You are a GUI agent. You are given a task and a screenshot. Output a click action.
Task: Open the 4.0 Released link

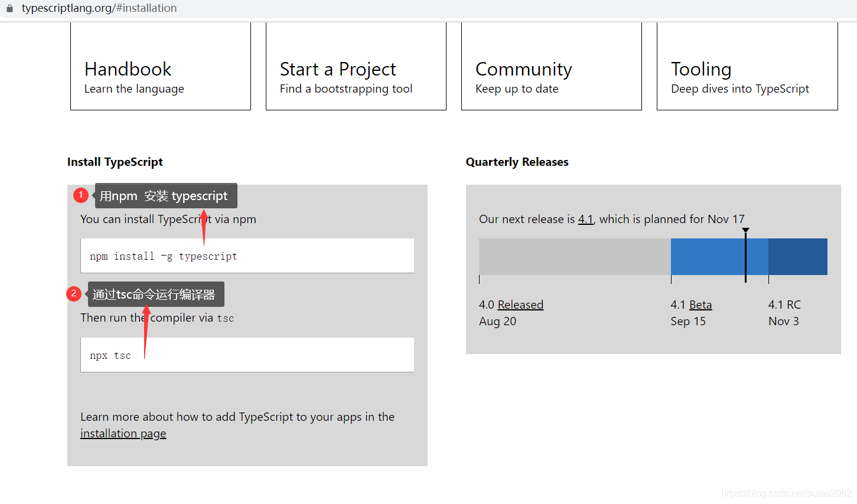click(520, 305)
